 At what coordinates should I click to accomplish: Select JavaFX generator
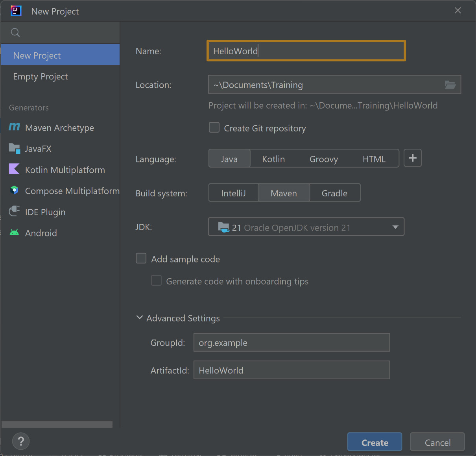tap(60, 149)
